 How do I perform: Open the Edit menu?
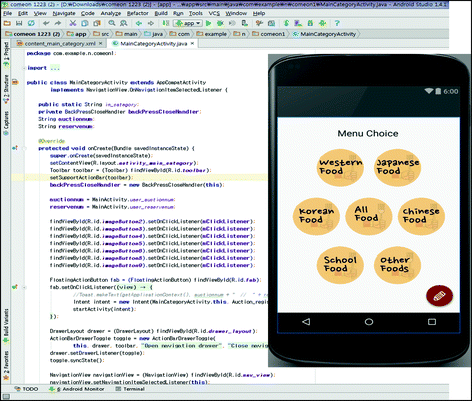(23, 13)
